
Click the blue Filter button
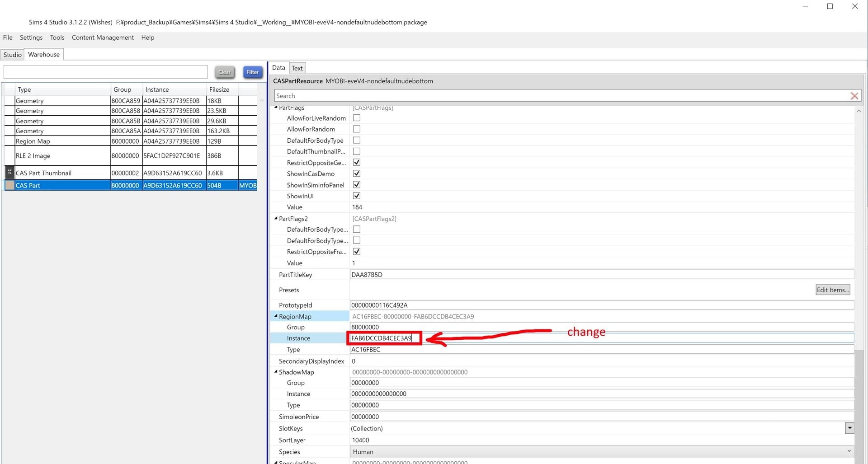point(253,72)
